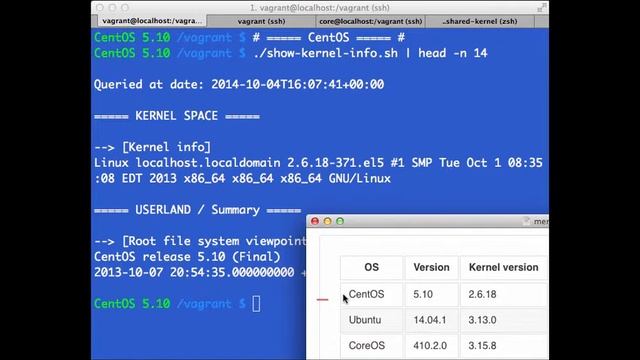Open the vagrant (ssh) tab
The width and height of the screenshot is (640, 360).
tap(261, 21)
